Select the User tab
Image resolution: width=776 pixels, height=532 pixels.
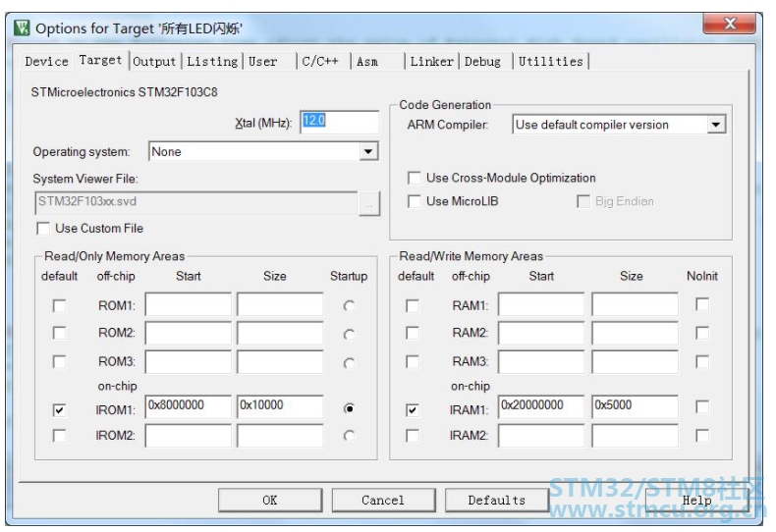pos(263,61)
